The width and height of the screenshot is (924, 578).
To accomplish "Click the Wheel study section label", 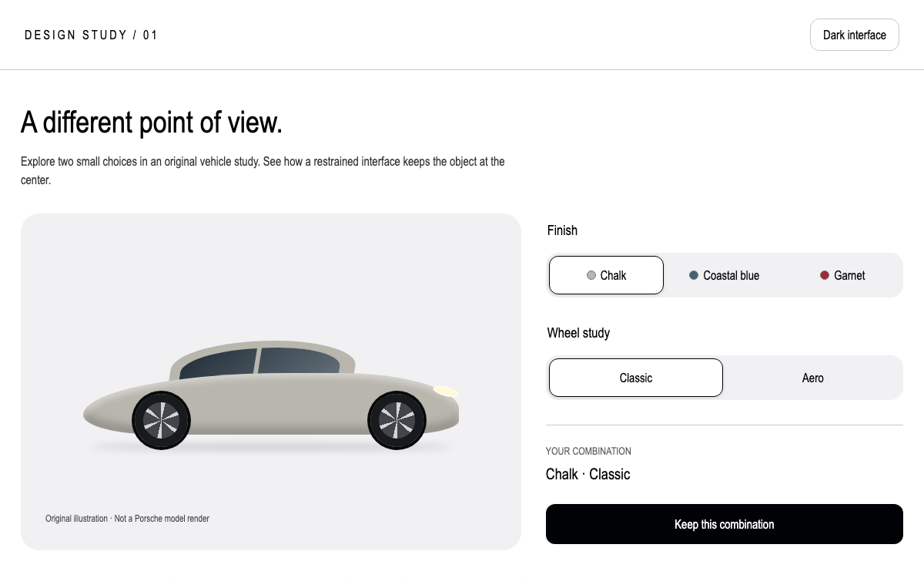I will [x=578, y=333].
